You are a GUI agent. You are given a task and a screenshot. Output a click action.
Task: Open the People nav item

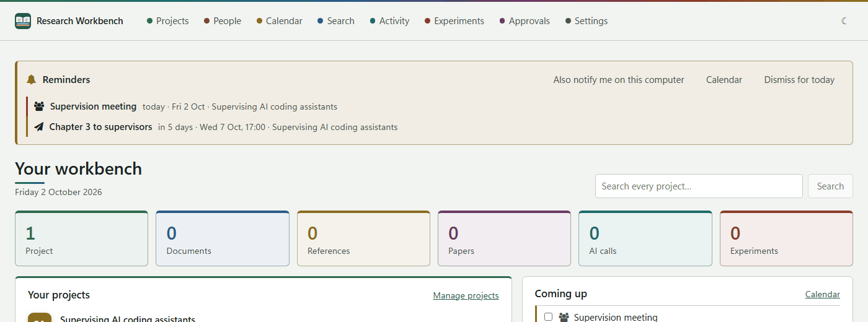point(222,21)
